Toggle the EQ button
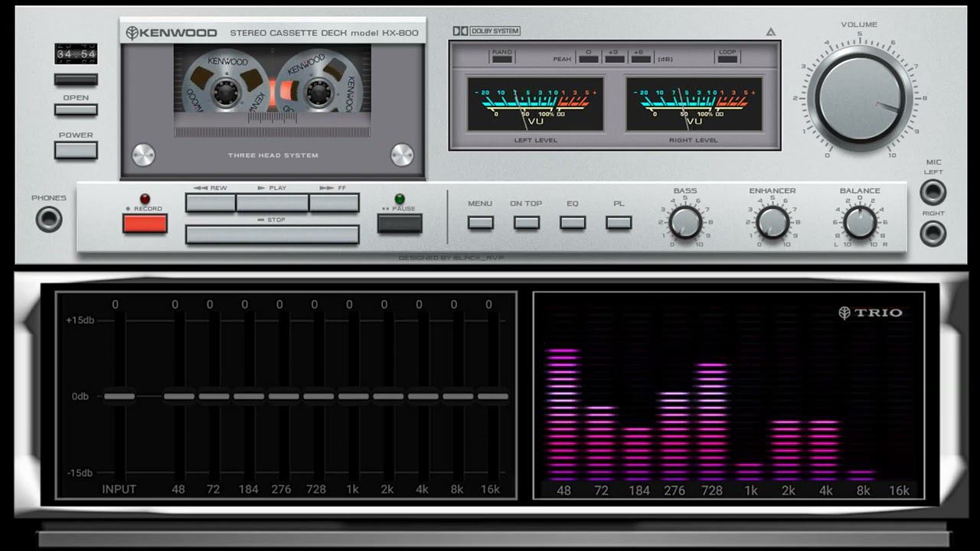This screenshot has height=551, width=980. point(573,223)
